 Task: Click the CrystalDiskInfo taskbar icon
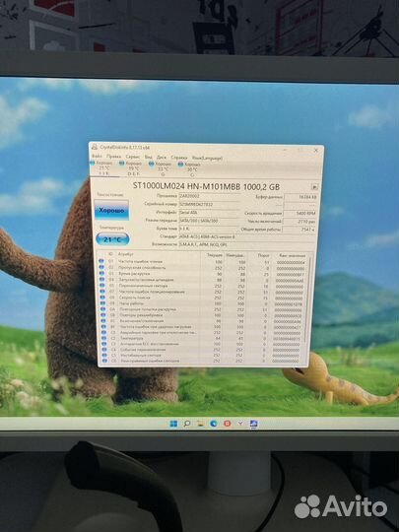tap(253, 424)
